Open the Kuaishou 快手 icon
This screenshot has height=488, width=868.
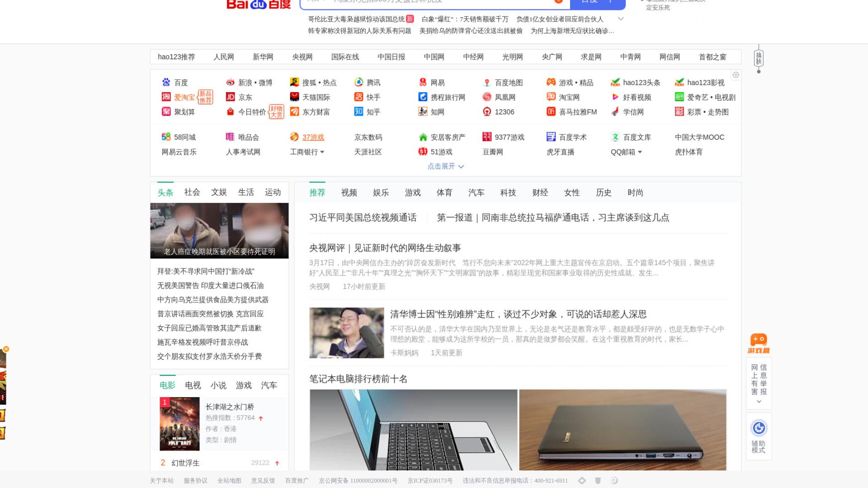[x=359, y=97]
